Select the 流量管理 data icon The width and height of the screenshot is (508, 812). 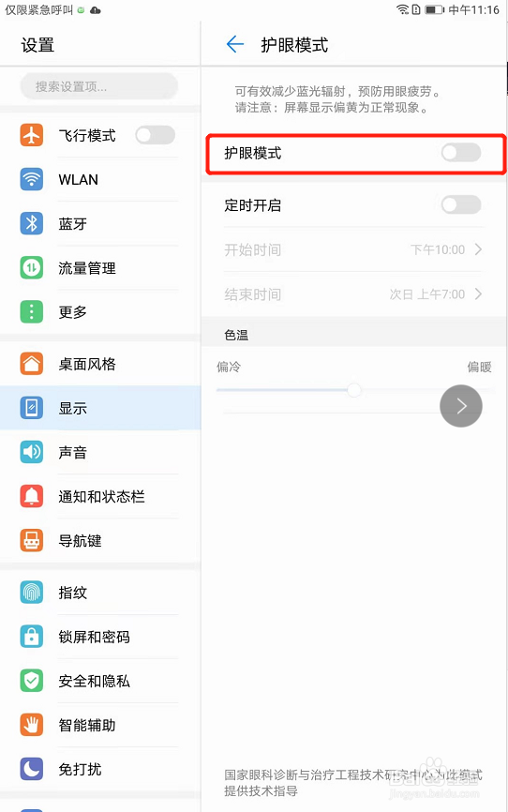[x=32, y=268]
